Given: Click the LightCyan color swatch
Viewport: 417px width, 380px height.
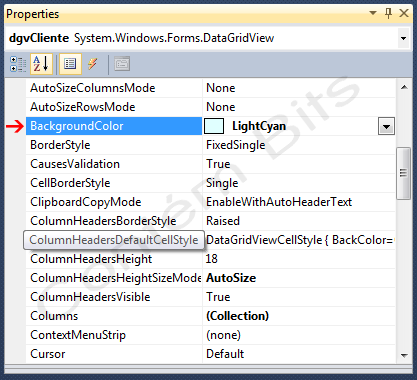Looking at the screenshot, I should (214, 126).
